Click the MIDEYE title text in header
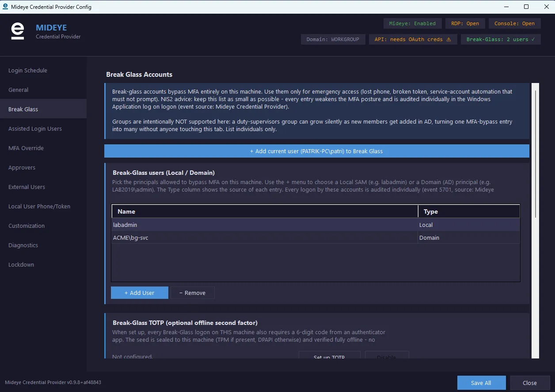Viewport: 555px width, 392px height. click(51, 28)
